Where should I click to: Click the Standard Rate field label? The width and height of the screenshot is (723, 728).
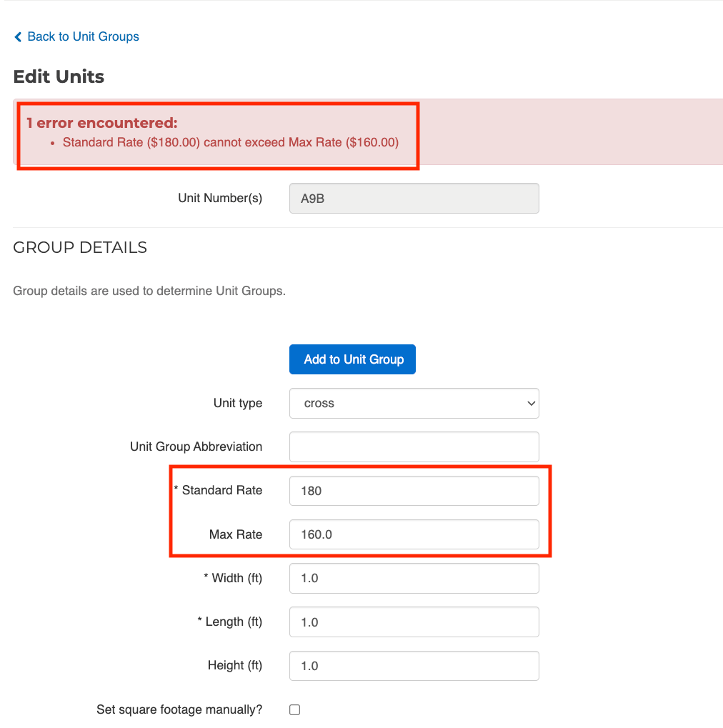coord(221,490)
